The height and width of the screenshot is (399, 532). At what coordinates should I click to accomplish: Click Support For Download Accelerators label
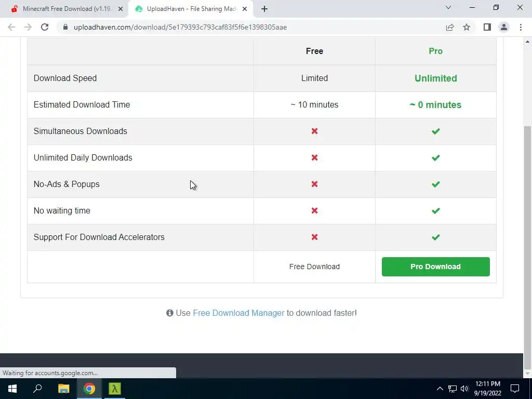coord(99,237)
